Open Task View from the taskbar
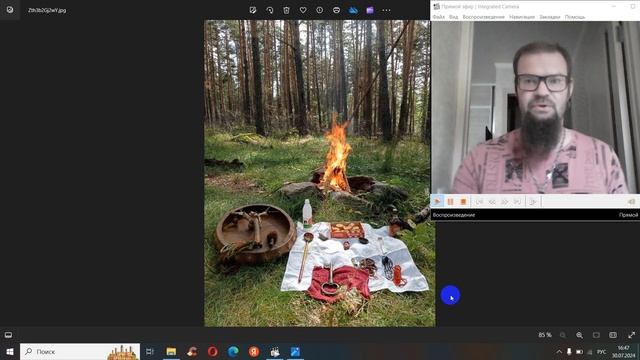 coord(149,351)
